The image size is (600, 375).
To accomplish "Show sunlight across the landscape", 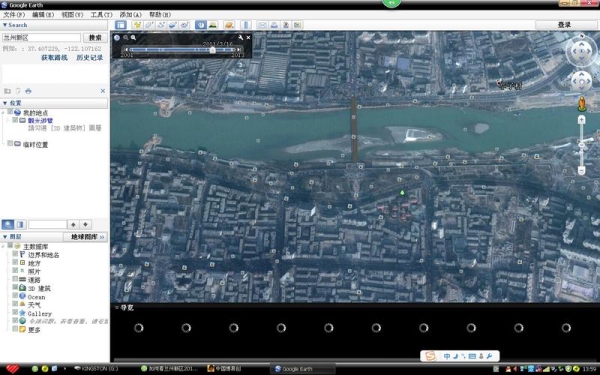I will (x=212, y=25).
